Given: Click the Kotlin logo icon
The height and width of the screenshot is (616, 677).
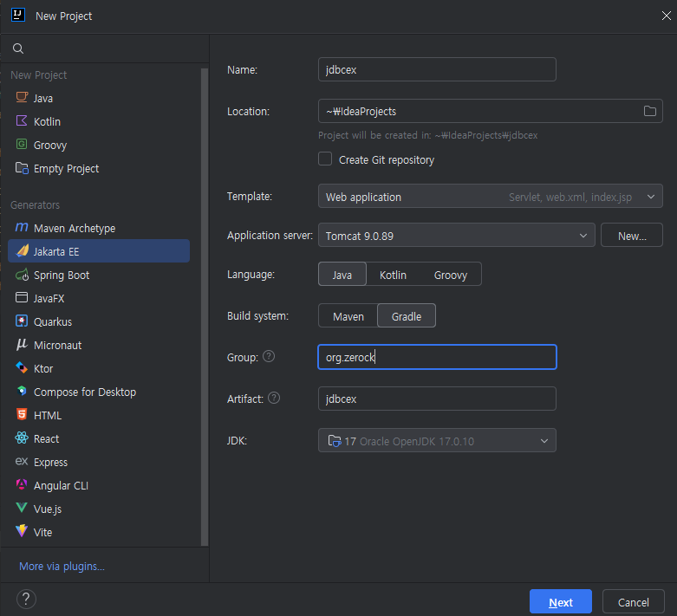Looking at the screenshot, I should pyautogui.click(x=22, y=120).
